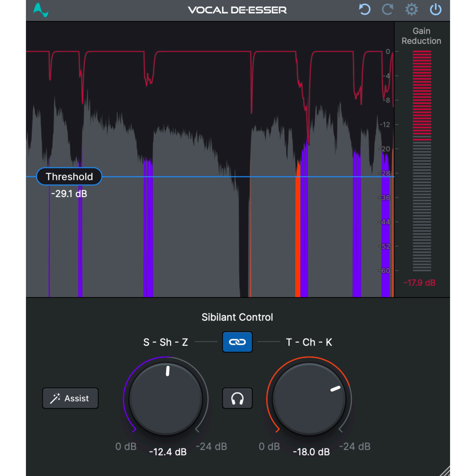
Task: Toggle the plugin power bypass button
Action: [436, 10]
